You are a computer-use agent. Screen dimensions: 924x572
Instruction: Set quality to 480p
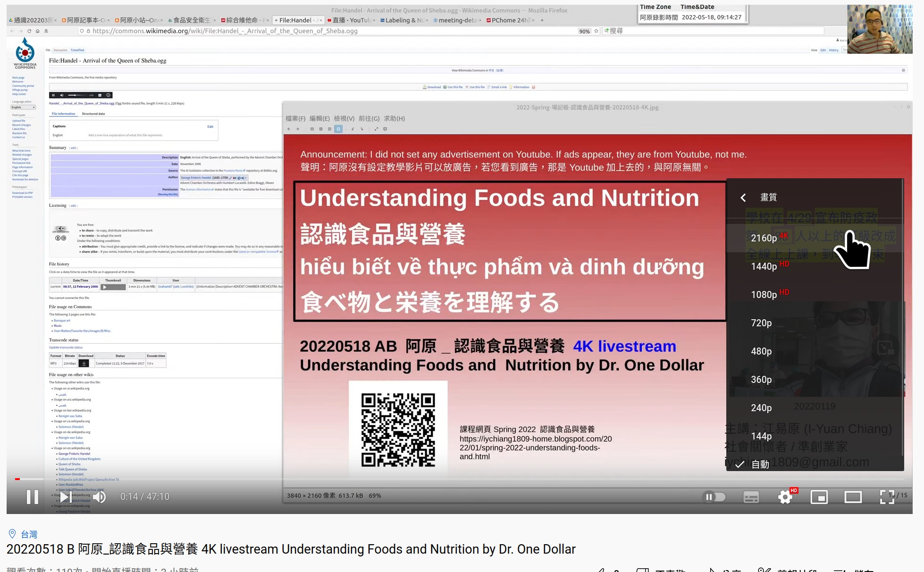click(x=815, y=351)
